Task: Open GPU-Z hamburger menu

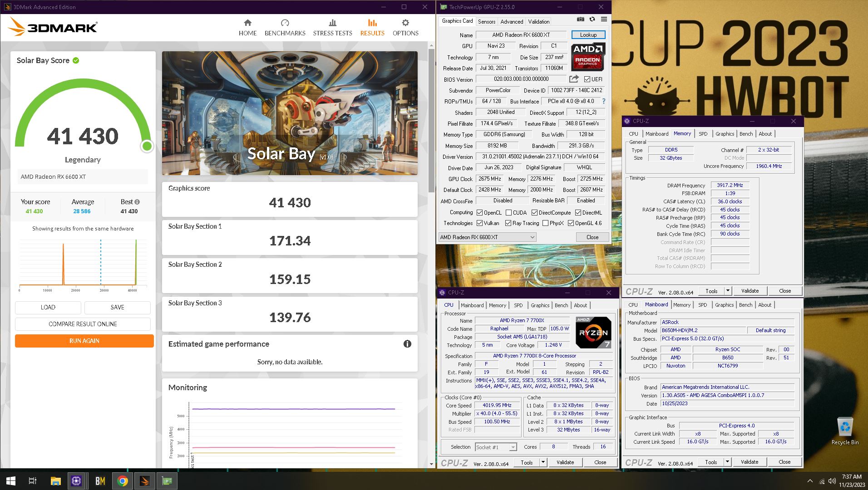Action: coord(604,19)
